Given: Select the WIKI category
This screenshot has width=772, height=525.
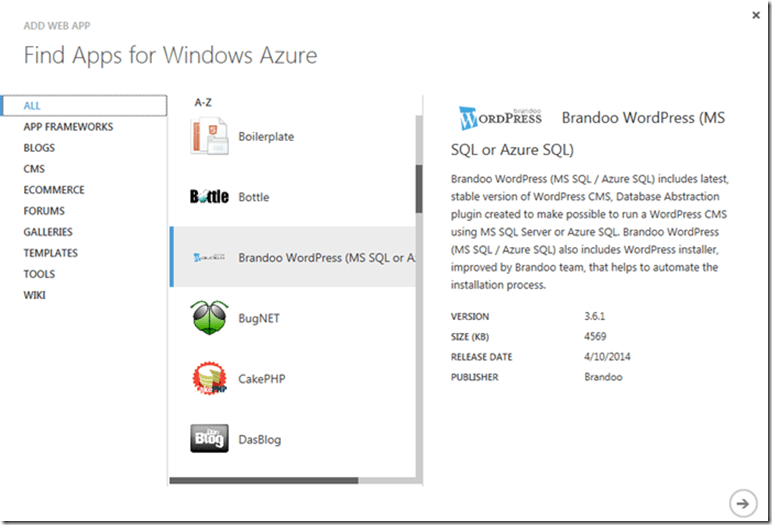Looking at the screenshot, I should click(35, 295).
